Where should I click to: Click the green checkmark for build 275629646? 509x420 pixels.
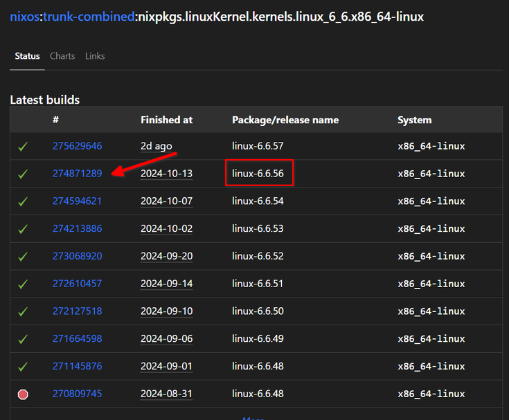[x=23, y=147]
